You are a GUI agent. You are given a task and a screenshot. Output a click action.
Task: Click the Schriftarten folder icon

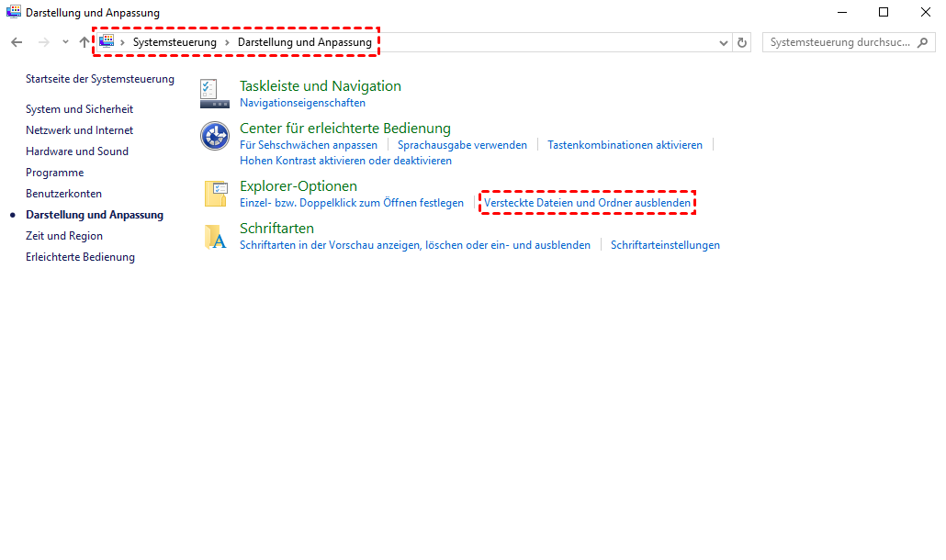(x=216, y=237)
